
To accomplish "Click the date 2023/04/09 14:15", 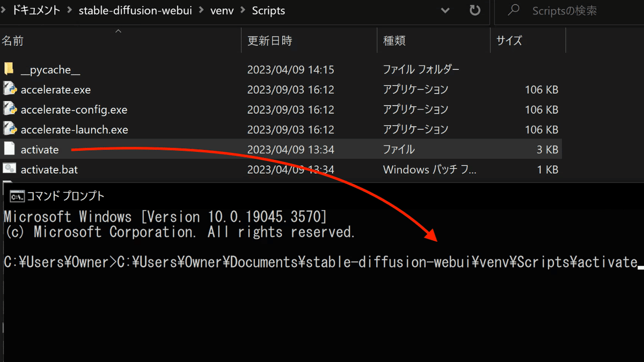I will click(x=290, y=70).
